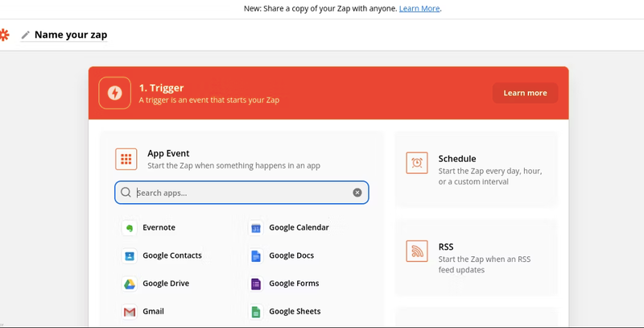Click the App Event grid icon
This screenshot has width=644, height=328.
(126, 159)
